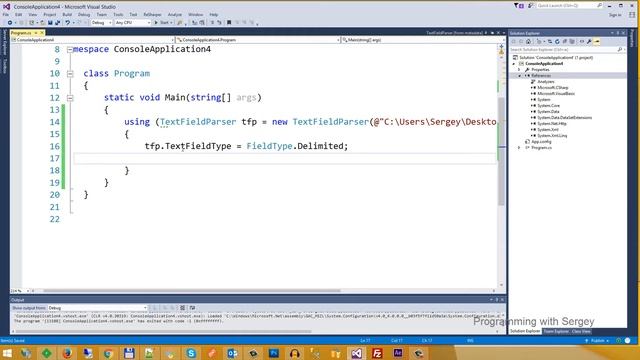Image resolution: width=640 pixels, height=360 pixels.
Task: Switch to the Class View tab
Action: (581, 331)
